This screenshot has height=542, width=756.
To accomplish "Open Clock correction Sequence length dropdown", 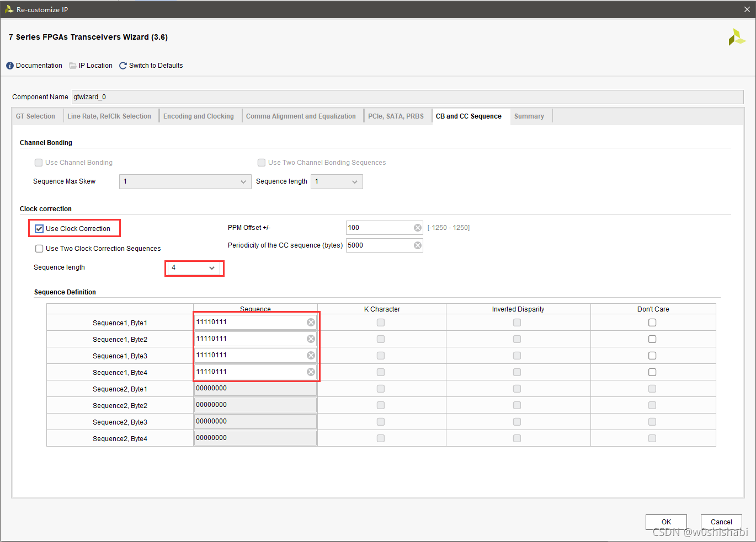I will coord(194,268).
